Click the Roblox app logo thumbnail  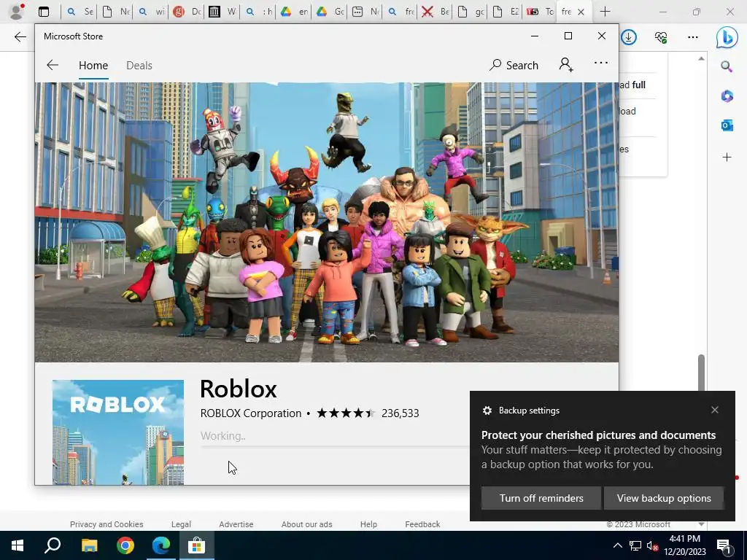pos(117,432)
